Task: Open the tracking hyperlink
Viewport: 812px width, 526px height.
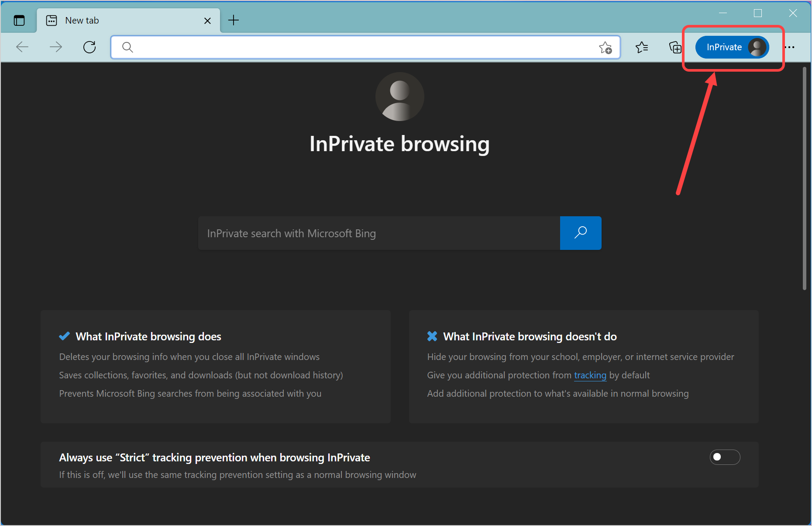Action: click(590, 375)
